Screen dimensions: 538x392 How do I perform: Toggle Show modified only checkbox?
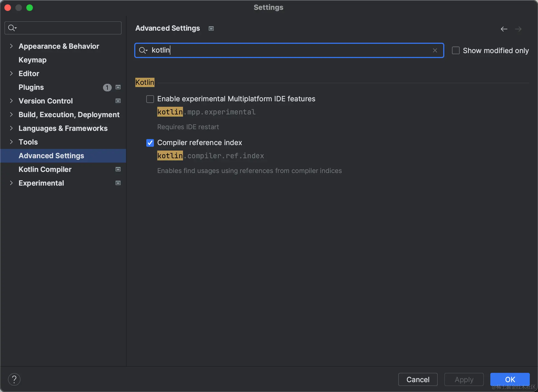[456, 51]
